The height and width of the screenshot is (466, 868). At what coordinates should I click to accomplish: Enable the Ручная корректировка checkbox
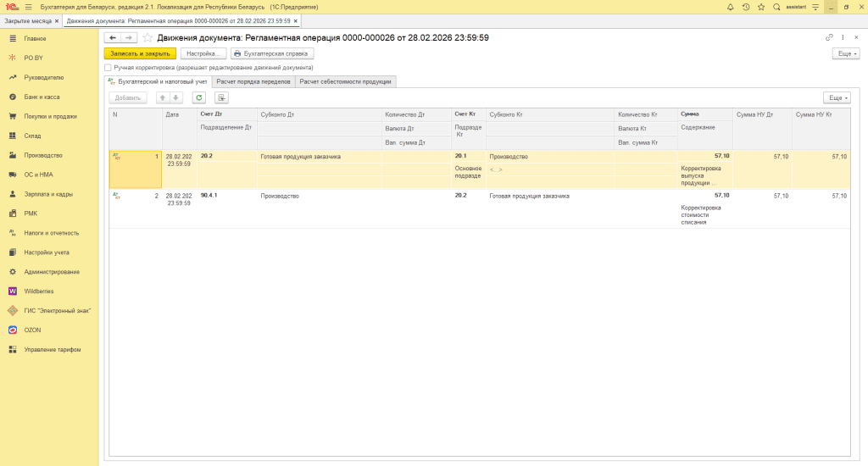click(x=108, y=67)
